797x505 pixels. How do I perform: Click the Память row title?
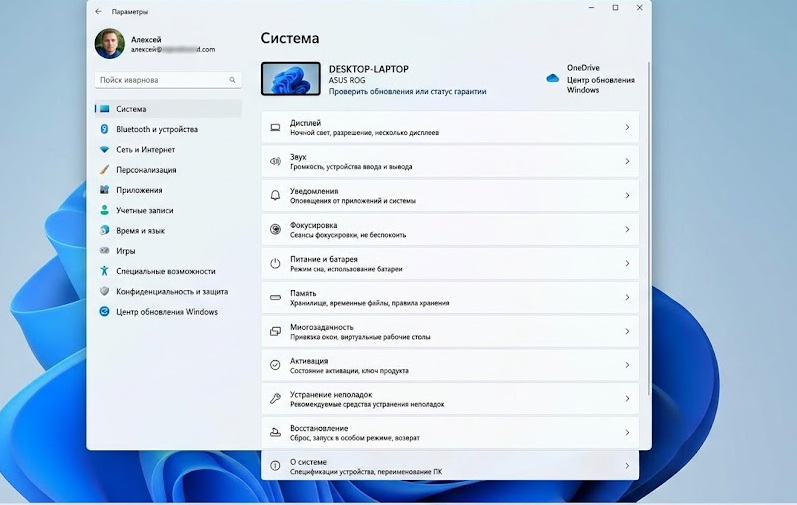(303, 293)
